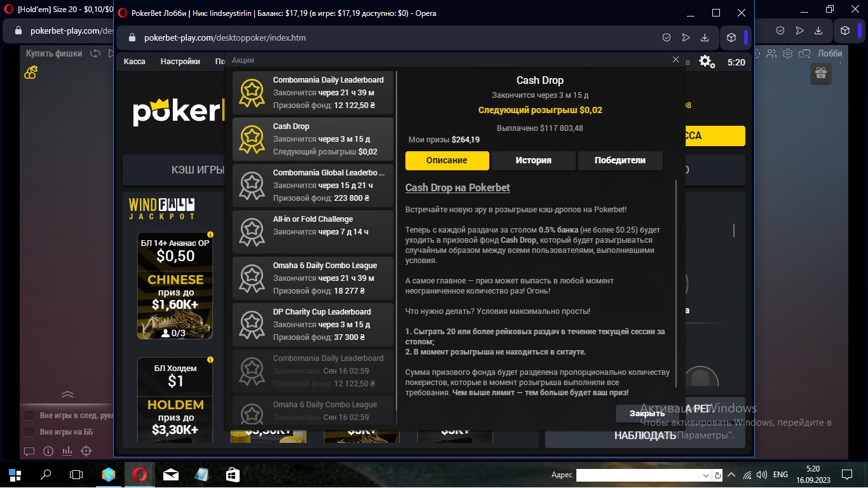Screen dimensions: 868x488
Task: Open the Holdem $1 jackpot card
Action: (175, 400)
